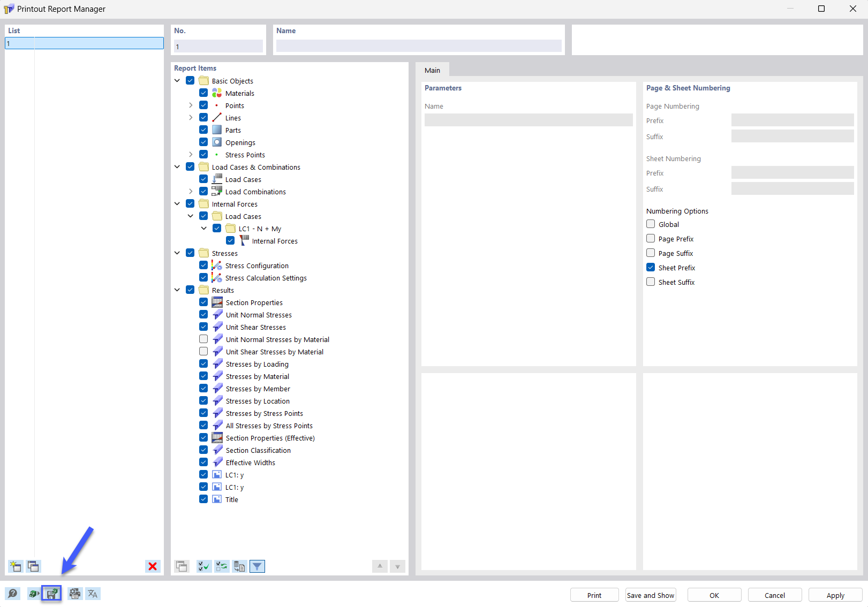Image resolution: width=868 pixels, height=607 pixels.
Task: Click the Unit Normal Stresses beam icon
Action: click(x=217, y=315)
